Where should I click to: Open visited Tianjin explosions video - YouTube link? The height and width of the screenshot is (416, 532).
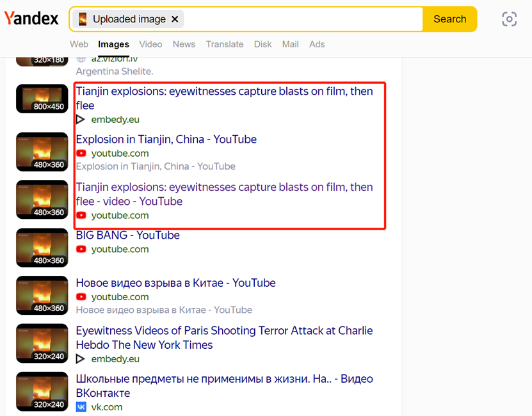click(224, 194)
